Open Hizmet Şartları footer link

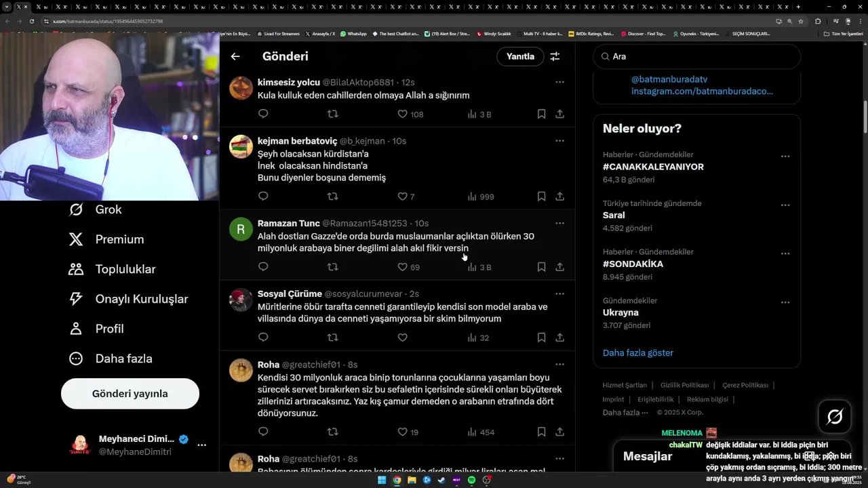coord(625,385)
